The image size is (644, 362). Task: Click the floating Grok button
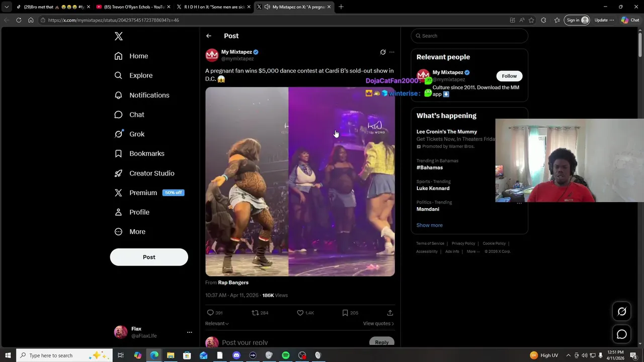[x=622, y=311]
